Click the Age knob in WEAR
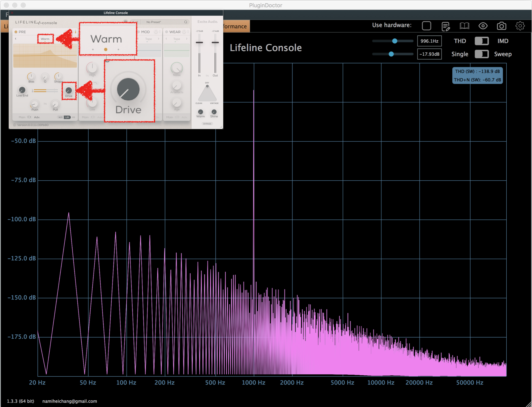This screenshot has height=407, width=532. tap(177, 103)
